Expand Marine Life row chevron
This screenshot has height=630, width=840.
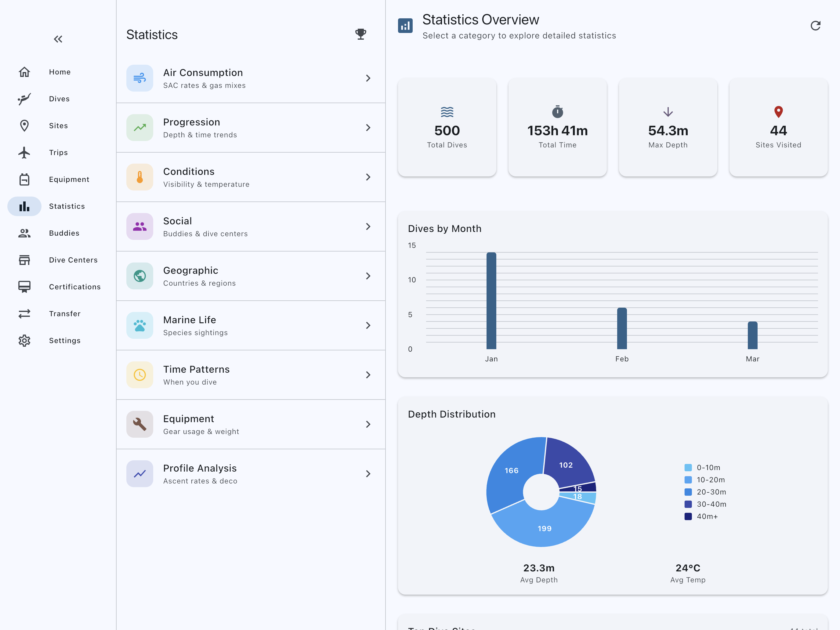(368, 325)
